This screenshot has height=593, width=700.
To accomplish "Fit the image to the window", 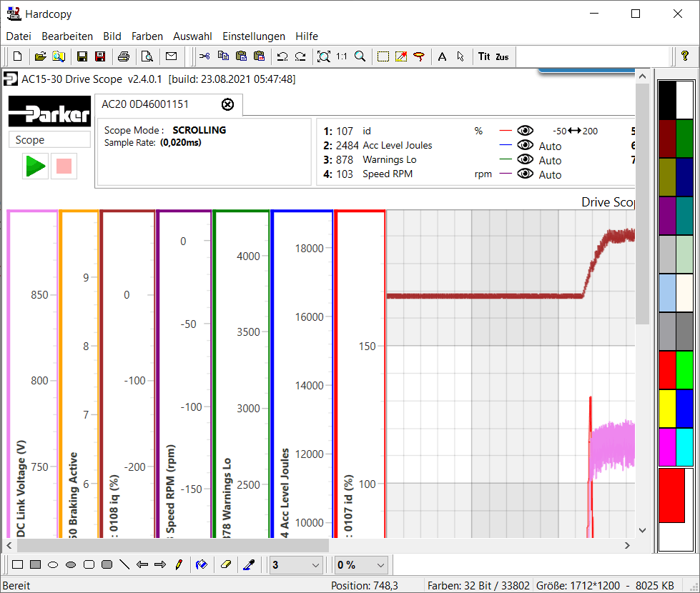I will [x=324, y=56].
